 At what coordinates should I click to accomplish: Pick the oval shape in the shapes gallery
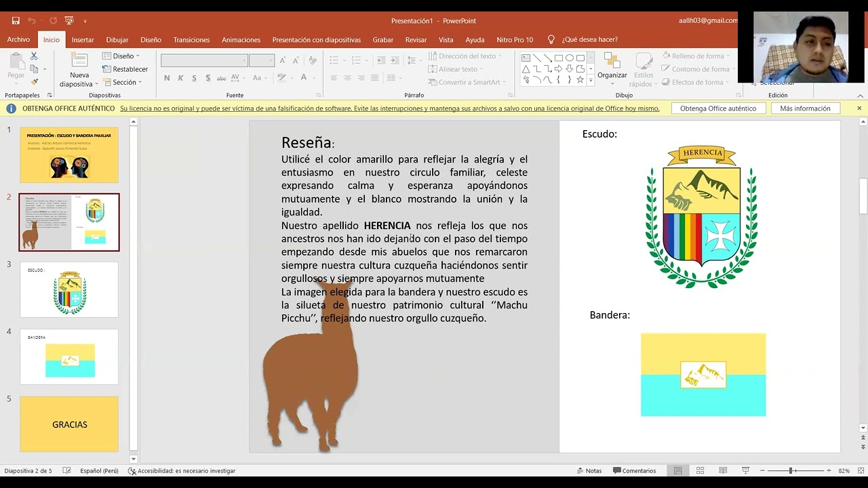(569, 58)
